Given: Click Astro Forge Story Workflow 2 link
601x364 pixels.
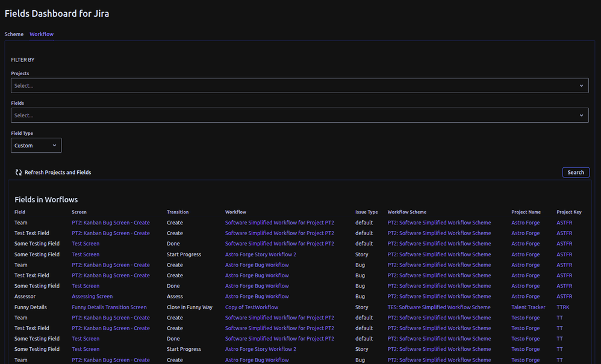Looking at the screenshot, I should [260, 254].
